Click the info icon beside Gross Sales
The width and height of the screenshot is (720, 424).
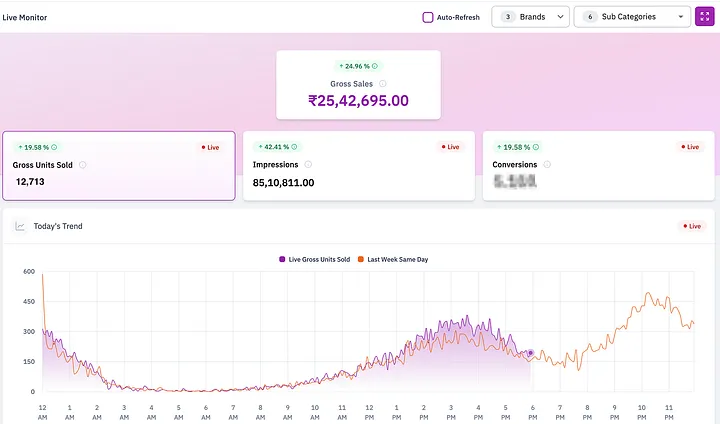pos(383,84)
